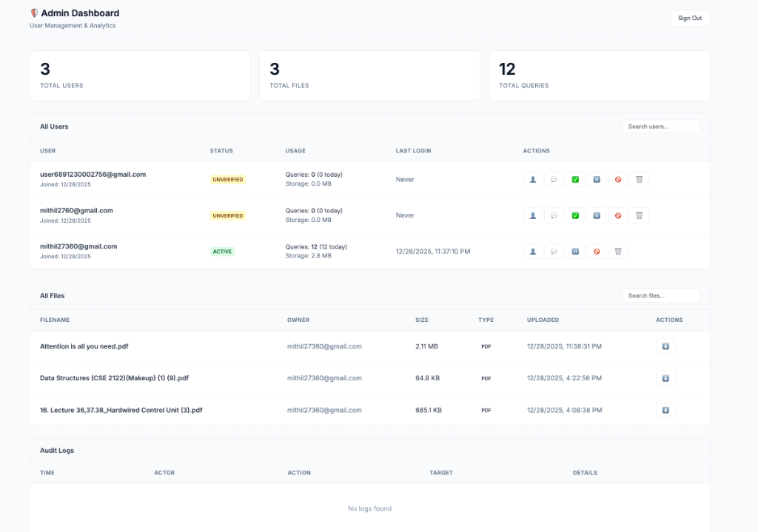Click the Sign Out button
758x532 pixels.
[689, 18]
